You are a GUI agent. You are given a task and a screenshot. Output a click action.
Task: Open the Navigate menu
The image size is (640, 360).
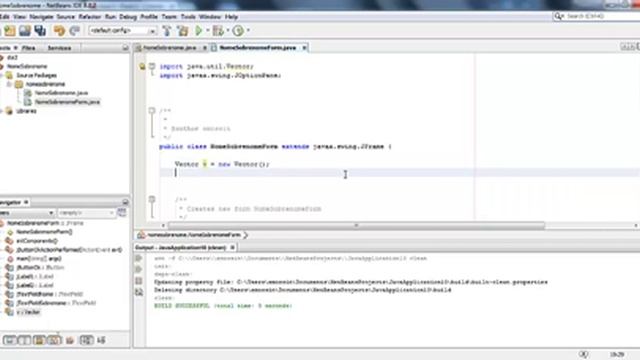41,17
